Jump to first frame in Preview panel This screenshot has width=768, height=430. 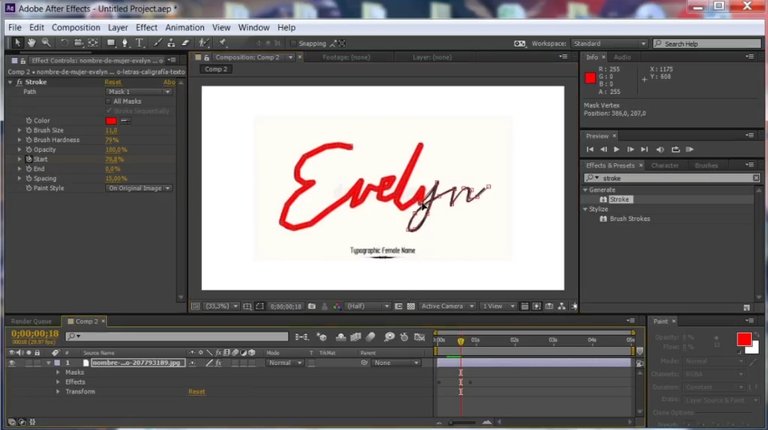[x=591, y=149]
